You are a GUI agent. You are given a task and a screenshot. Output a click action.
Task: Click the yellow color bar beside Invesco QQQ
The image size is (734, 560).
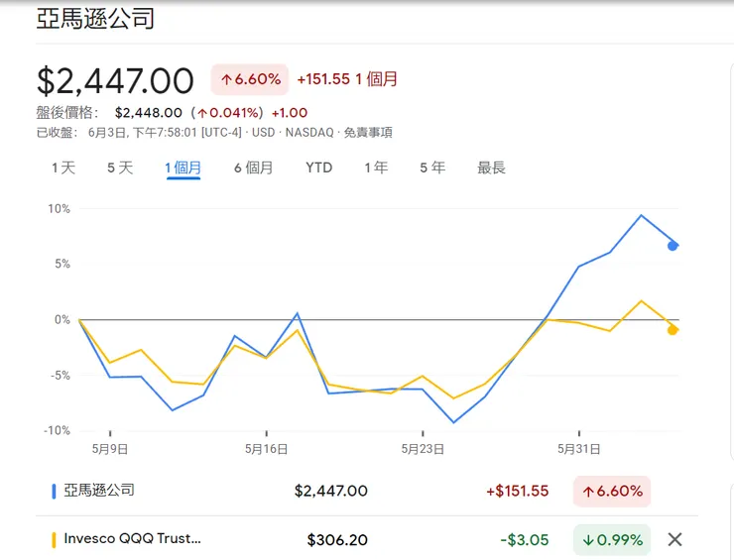54,539
